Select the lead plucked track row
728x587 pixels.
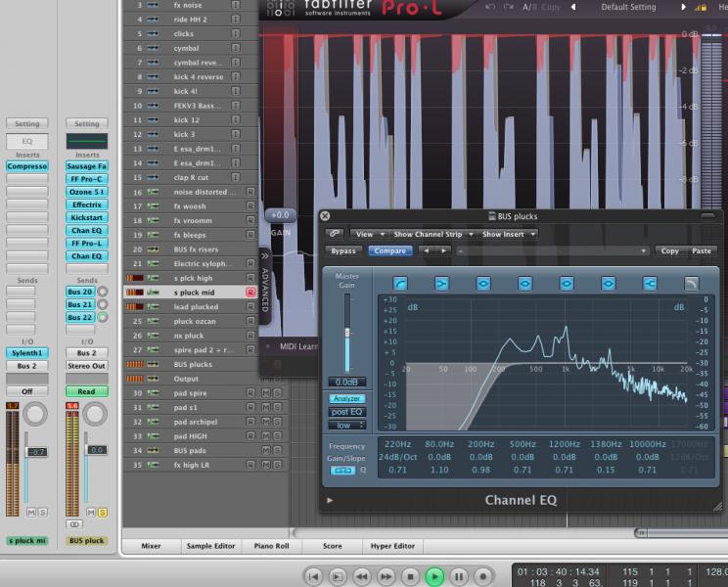[x=191, y=307]
